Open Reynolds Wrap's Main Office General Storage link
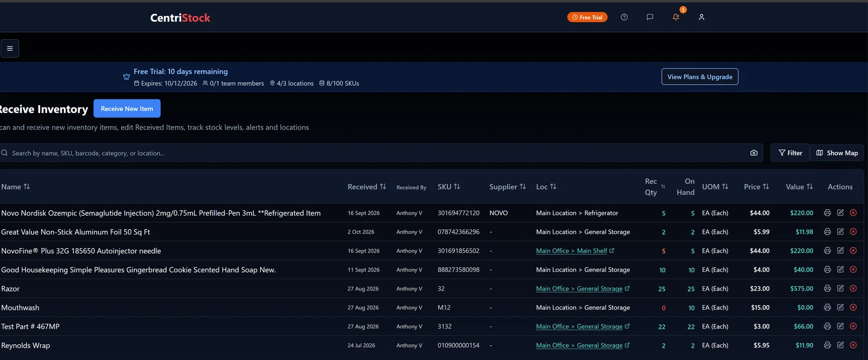Image resolution: width=868 pixels, height=360 pixels. [x=583, y=345]
